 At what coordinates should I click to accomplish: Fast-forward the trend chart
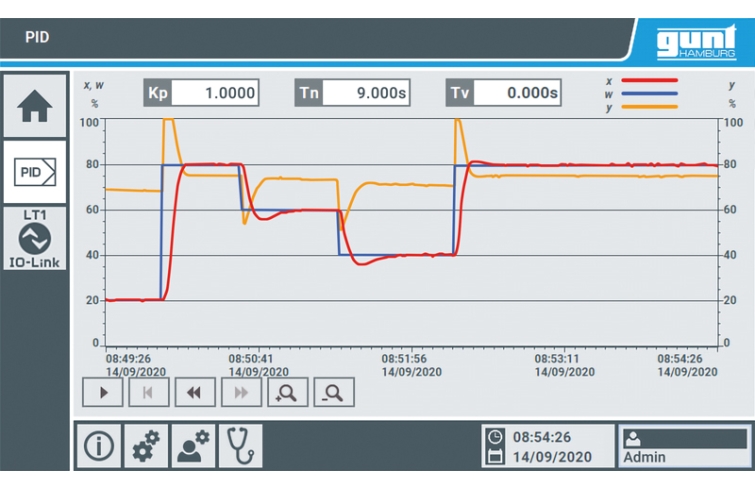click(241, 393)
